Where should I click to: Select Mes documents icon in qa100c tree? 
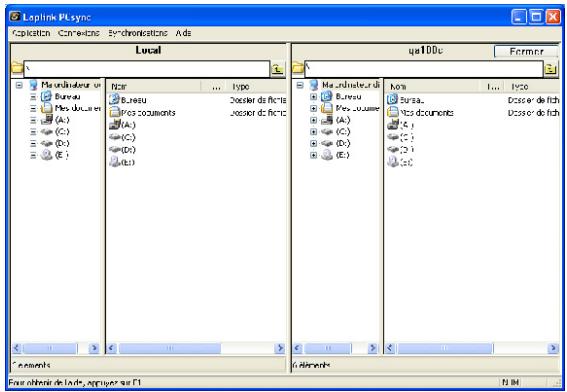327,108
